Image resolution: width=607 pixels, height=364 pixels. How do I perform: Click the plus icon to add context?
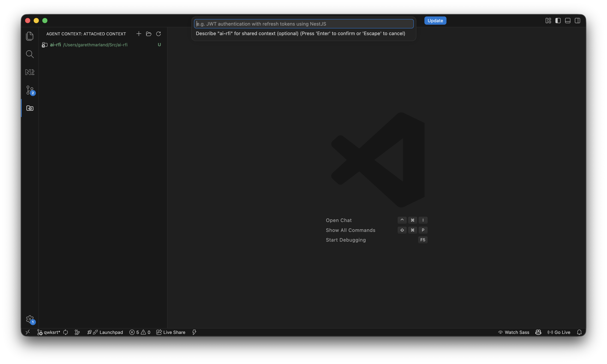pos(139,34)
